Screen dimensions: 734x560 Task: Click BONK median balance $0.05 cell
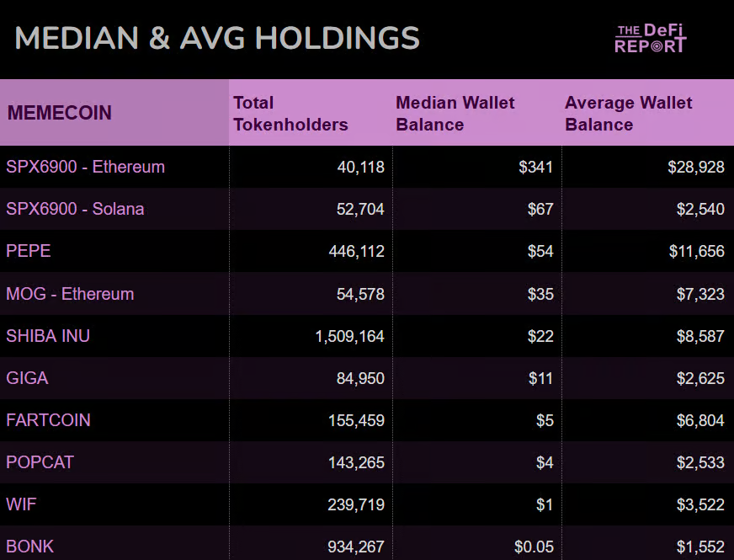[534, 547]
